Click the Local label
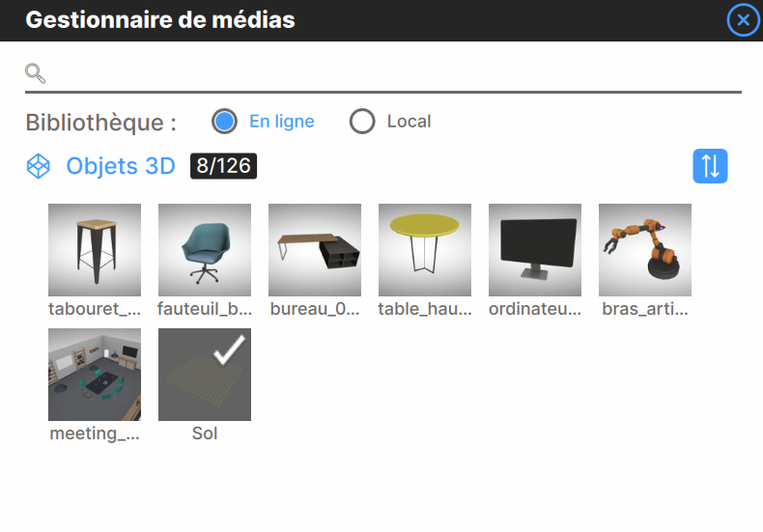This screenshot has height=532, width=763. click(x=409, y=121)
